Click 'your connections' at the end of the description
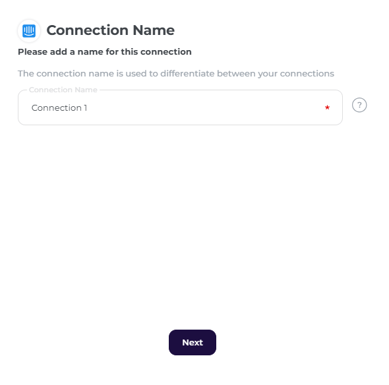The image size is (389, 385). [x=296, y=74]
